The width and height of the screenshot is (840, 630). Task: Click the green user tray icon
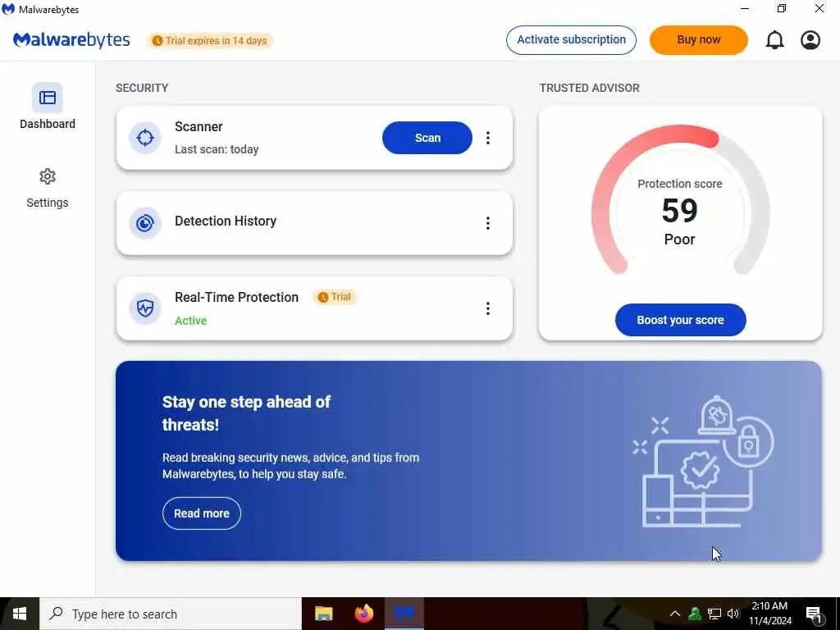(695, 614)
